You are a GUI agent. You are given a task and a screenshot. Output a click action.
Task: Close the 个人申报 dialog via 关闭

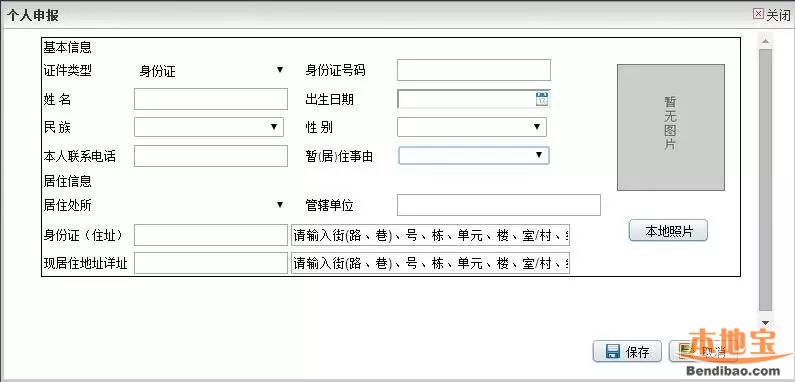pos(772,15)
